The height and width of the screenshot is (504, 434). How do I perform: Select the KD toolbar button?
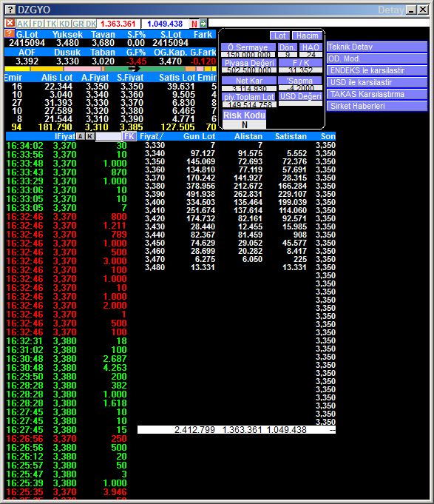pyautogui.click(x=64, y=24)
